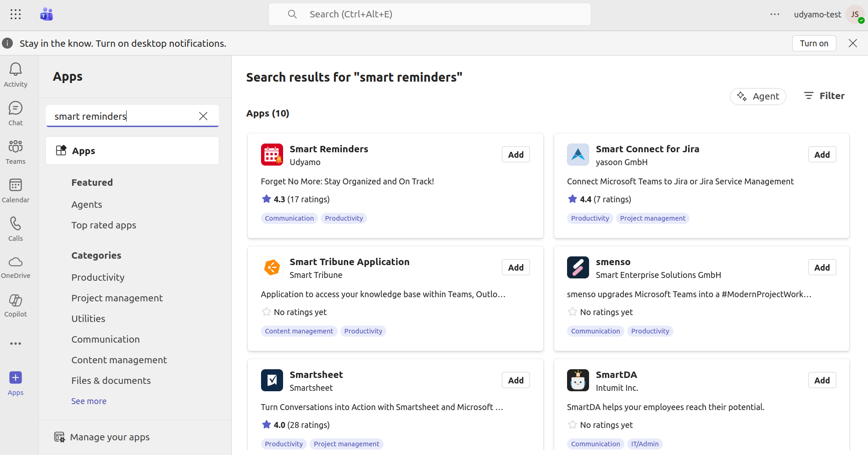This screenshot has width=868, height=455.
Task: Add the Smart Reminders app
Action: tap(516, 155)
